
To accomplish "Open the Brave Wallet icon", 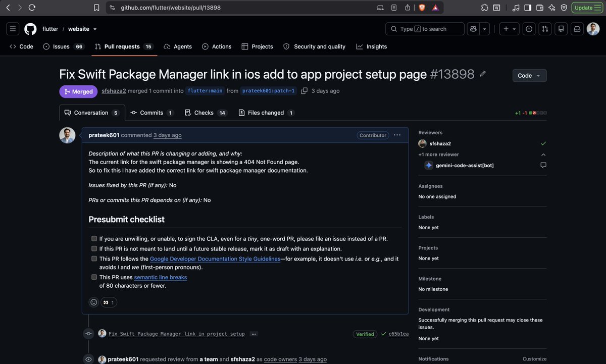I will point(539,8).
